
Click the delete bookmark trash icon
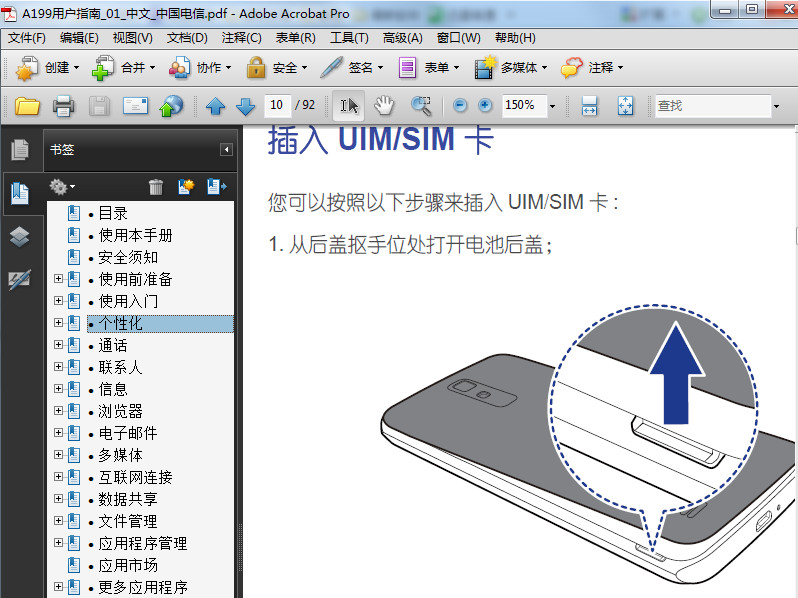(156, 187)
